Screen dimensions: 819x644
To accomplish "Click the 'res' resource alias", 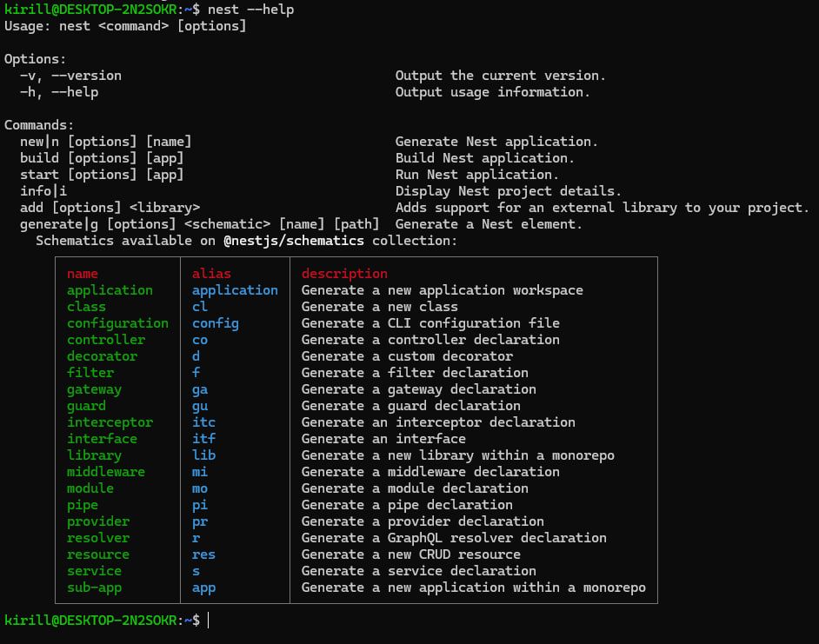I will 203,554.
